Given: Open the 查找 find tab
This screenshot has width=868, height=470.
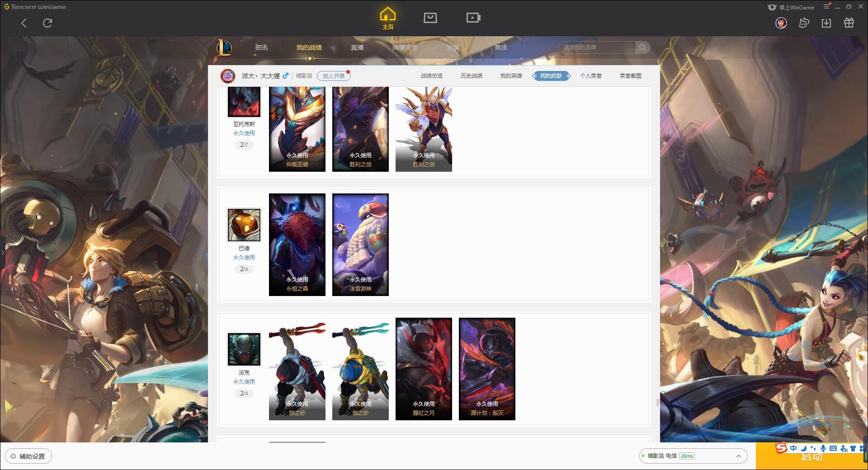Looking at the screenshot, I should point(501,47).
